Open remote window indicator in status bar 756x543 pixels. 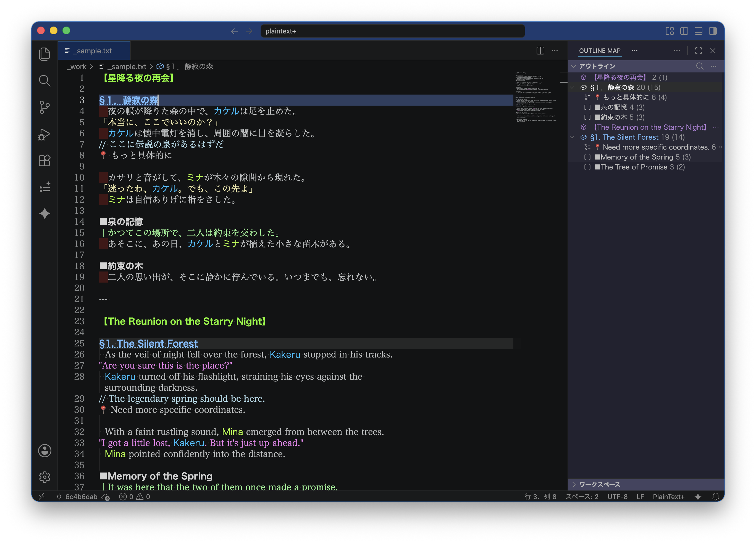pyautogui.click(x=41, y=497)
